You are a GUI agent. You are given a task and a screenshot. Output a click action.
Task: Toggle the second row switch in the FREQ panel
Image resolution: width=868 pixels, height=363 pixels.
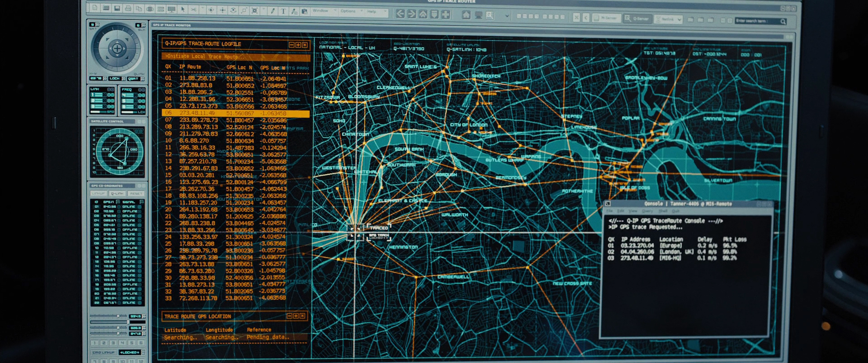click(x=142, y=100)
